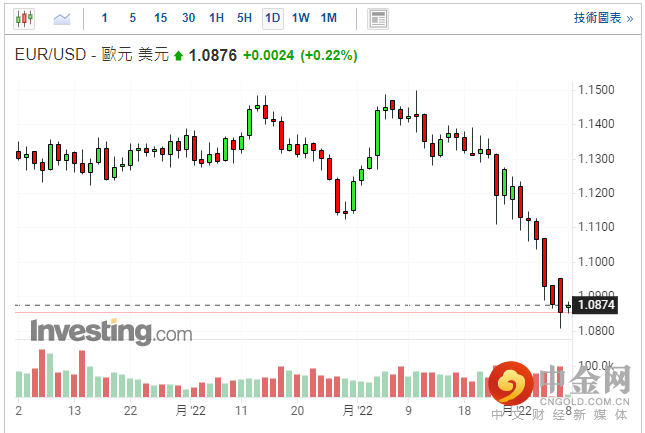Choose the 1W timeframe
Screen dimensions: 645x433
(x=300, y=18)
